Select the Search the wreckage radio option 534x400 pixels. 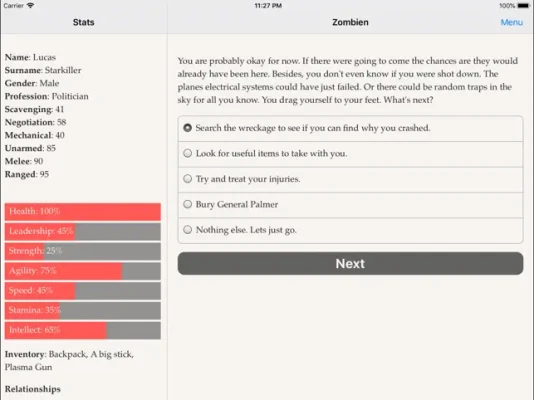[x=350, y=128]
